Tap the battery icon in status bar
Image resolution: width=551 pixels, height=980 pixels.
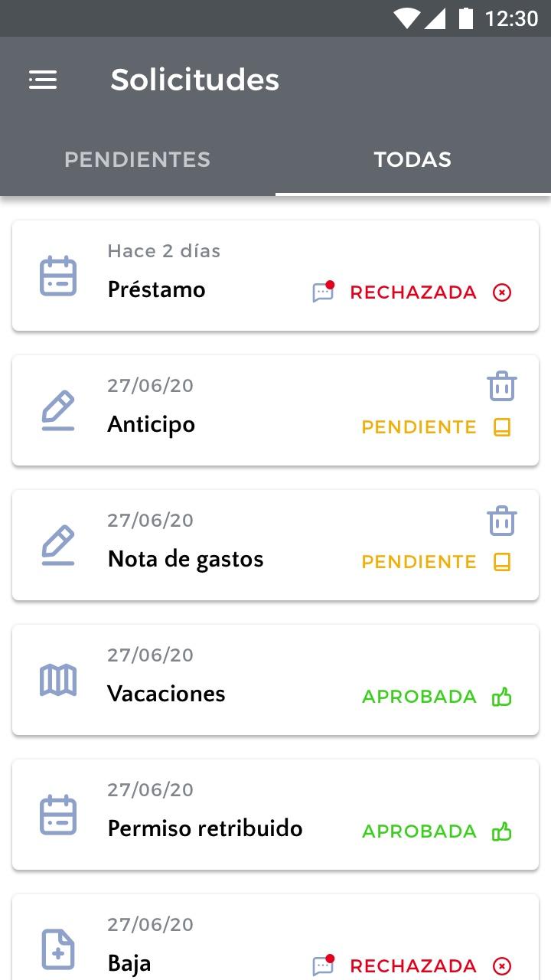pyautogui.click(x=466, y=18)
